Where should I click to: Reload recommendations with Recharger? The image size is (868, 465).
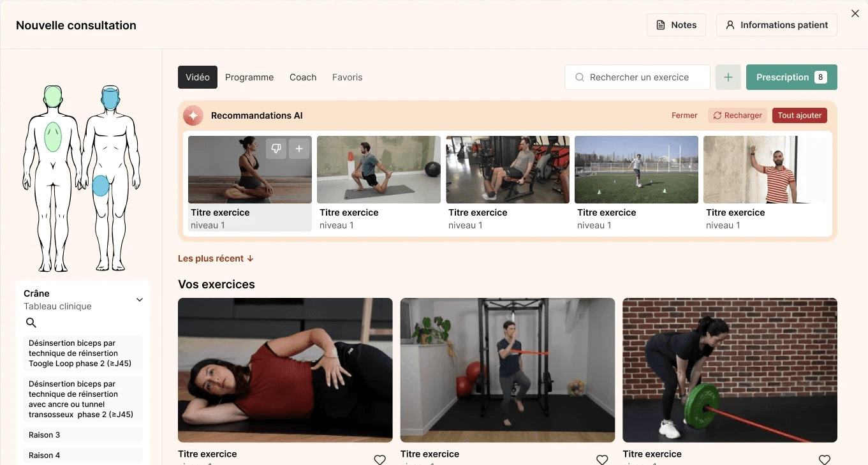point(737,115)
